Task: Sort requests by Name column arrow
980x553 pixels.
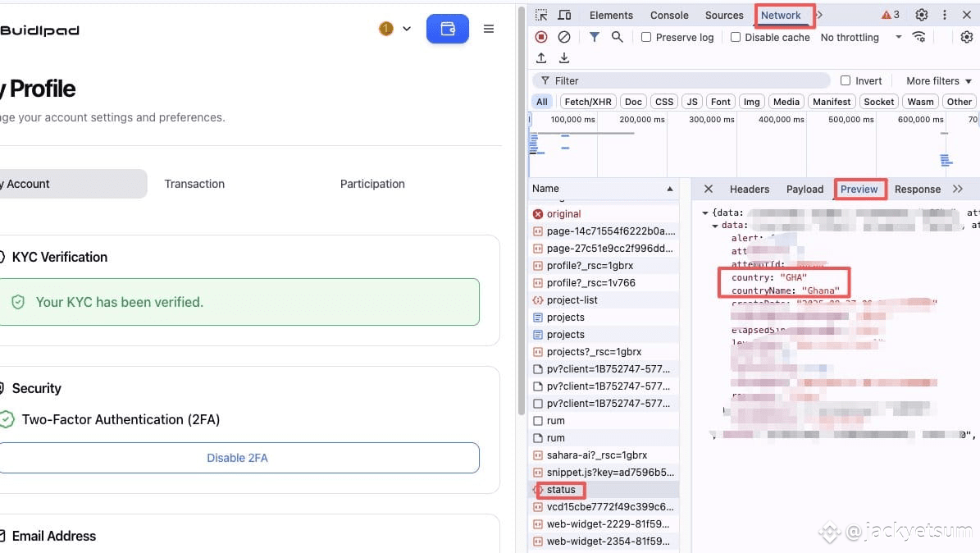Action: 670,188
